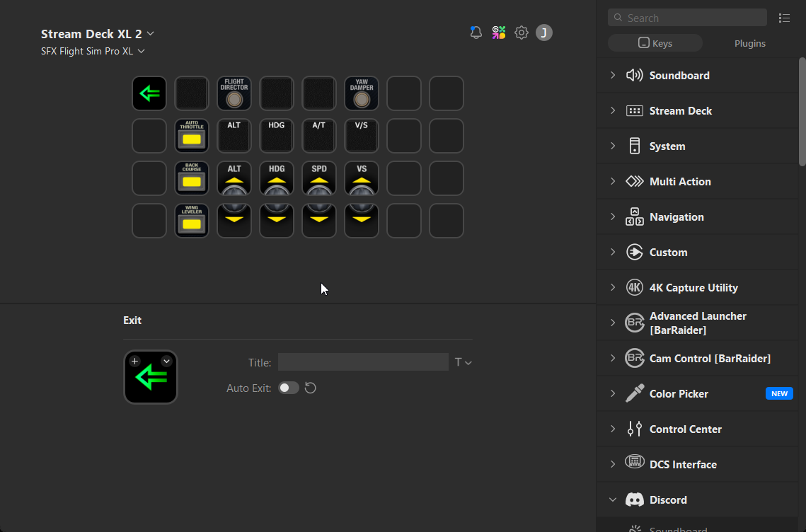Click the Title text field
The width and height of the screenshot is (806, 532).
[363, 362]
